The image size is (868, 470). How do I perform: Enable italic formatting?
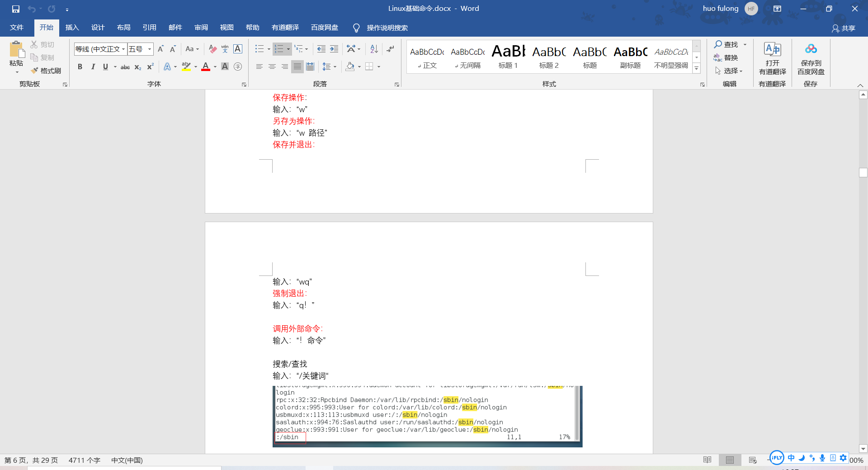click(x=93, y=66)
